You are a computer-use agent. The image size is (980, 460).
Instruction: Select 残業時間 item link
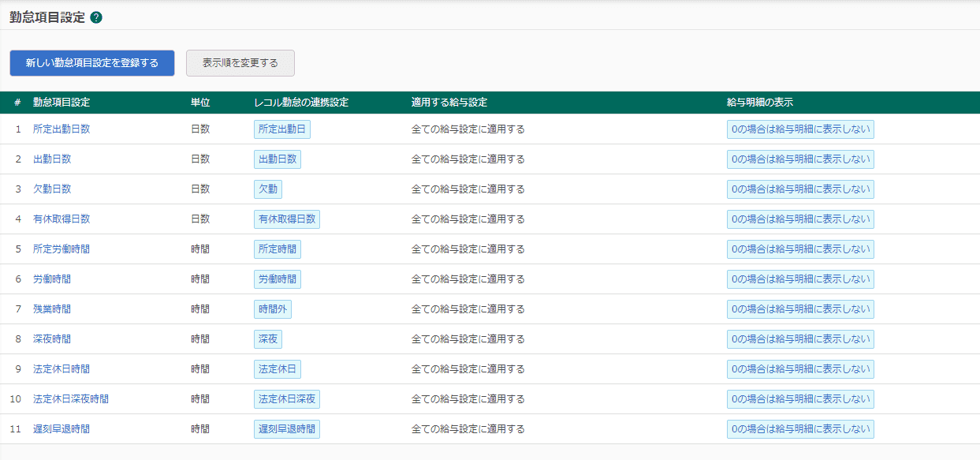coord(52,309)
